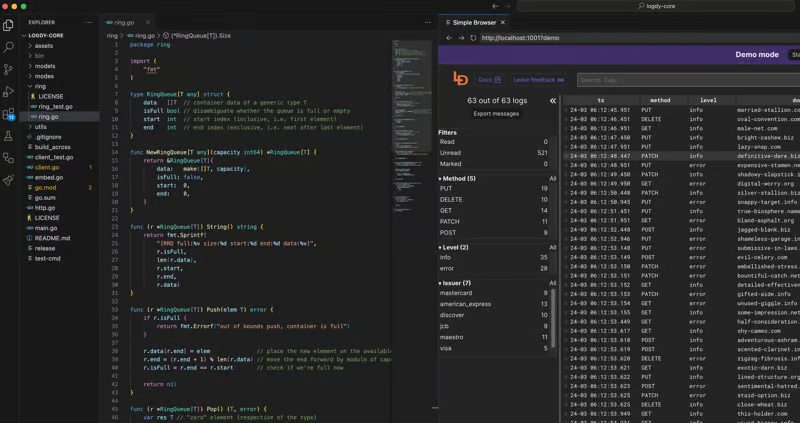Select the Simple Browser tab
This screenshot has height=423, width=800.
473,22
